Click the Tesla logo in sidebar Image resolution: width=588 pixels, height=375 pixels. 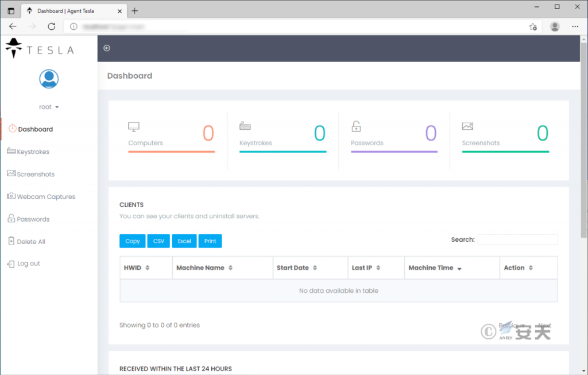tap(40, 49)
